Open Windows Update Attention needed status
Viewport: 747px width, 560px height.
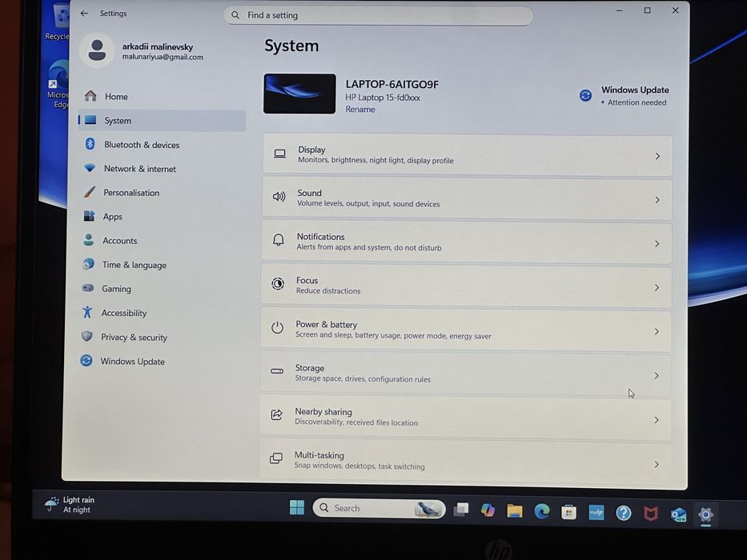625,96
